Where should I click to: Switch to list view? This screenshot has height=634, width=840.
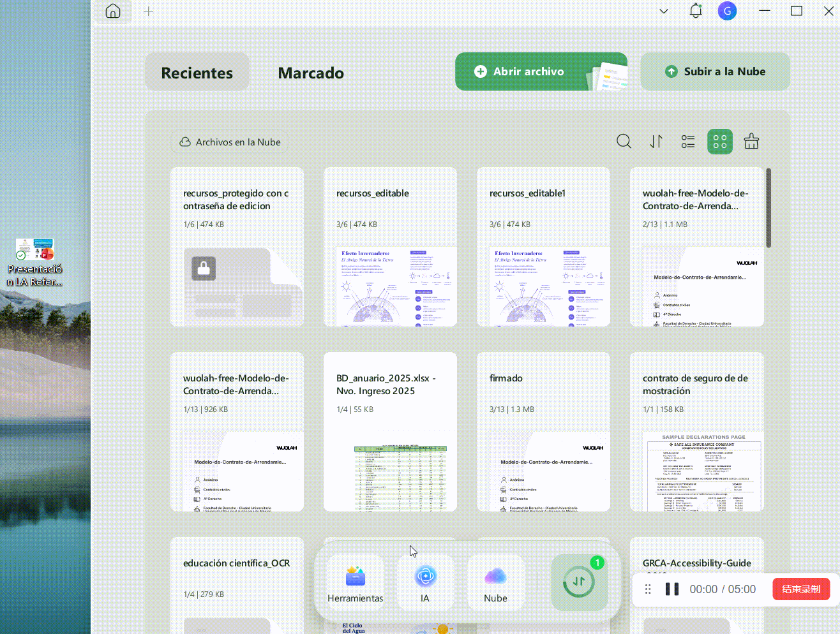click(x=688, y=142)
